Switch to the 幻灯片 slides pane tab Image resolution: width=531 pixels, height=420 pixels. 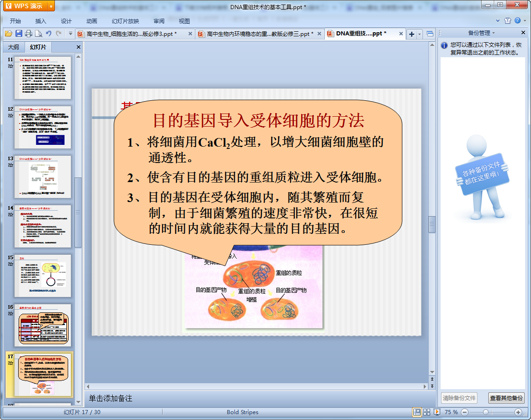tap(38, 47)
